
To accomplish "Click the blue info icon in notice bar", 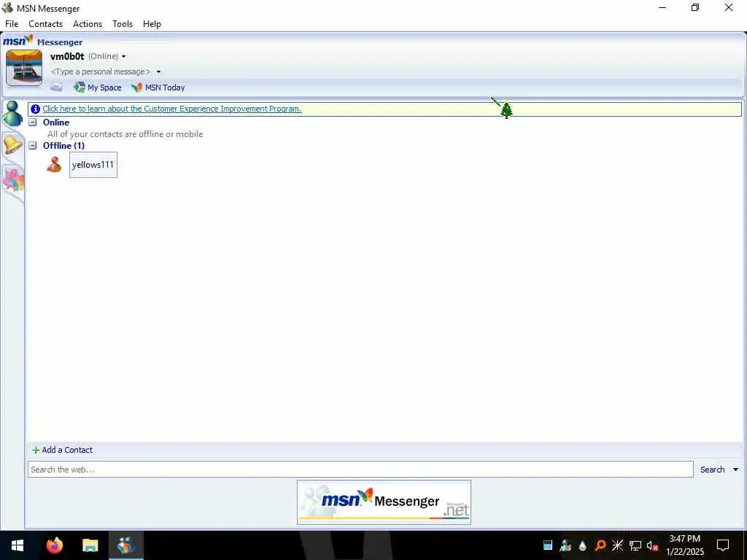I will click(x=35, y=109).
